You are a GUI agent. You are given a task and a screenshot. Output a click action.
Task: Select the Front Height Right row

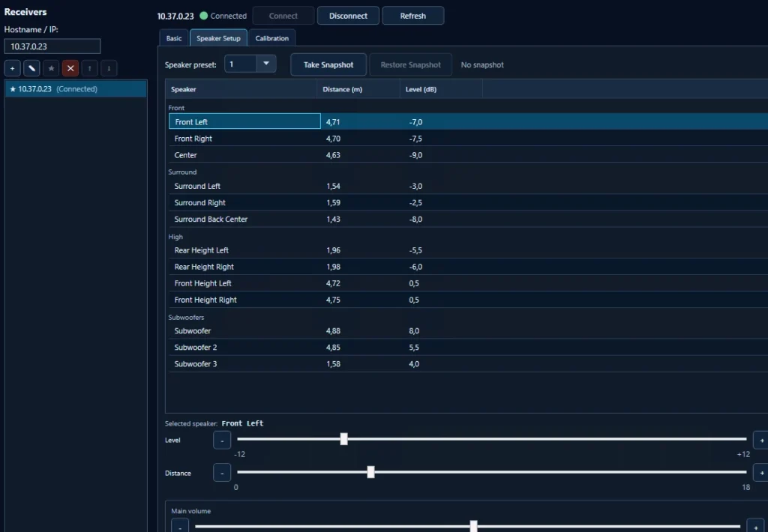coord(468,300)
